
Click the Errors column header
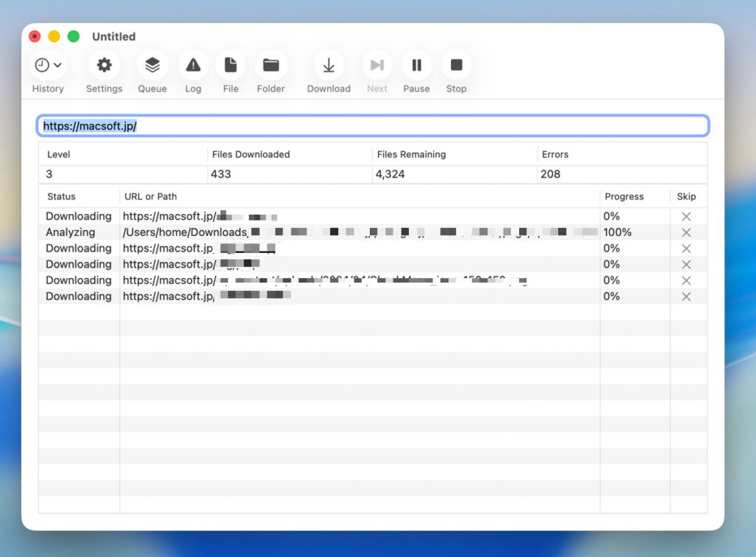point(554,155)
